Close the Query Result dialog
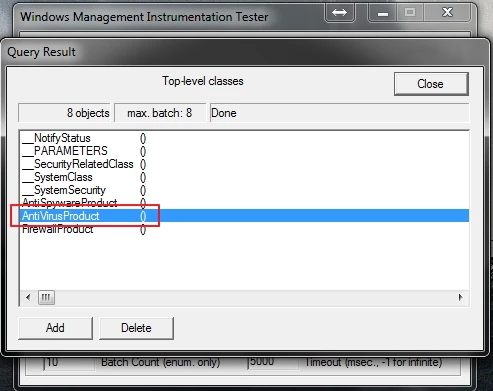 pyautogui.click(x=431, y=84)
